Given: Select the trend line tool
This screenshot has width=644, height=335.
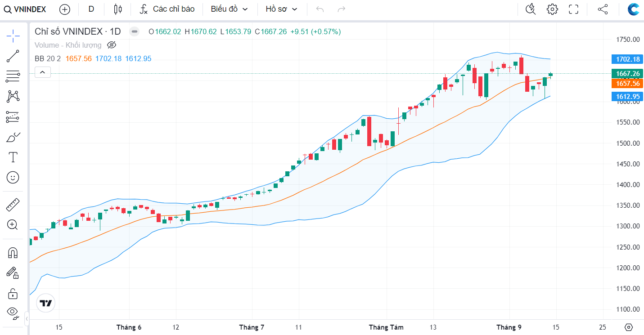Looking at the screenshot, I should coord(13,56).
